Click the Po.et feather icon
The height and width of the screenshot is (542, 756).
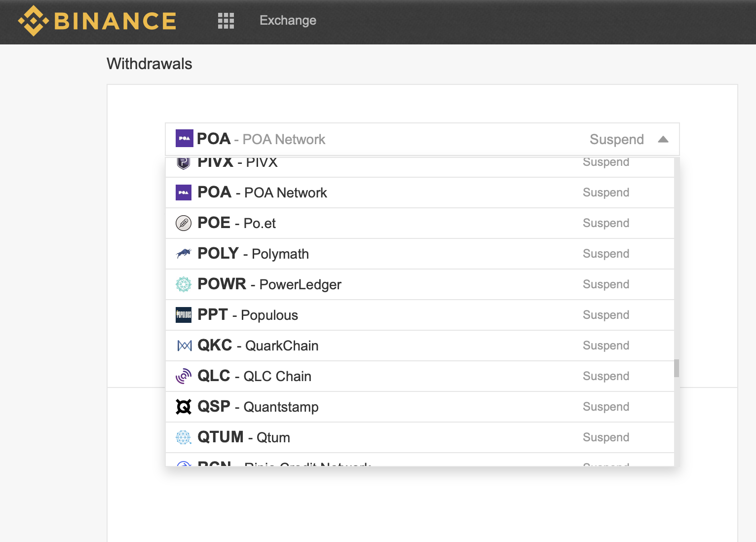183,223
